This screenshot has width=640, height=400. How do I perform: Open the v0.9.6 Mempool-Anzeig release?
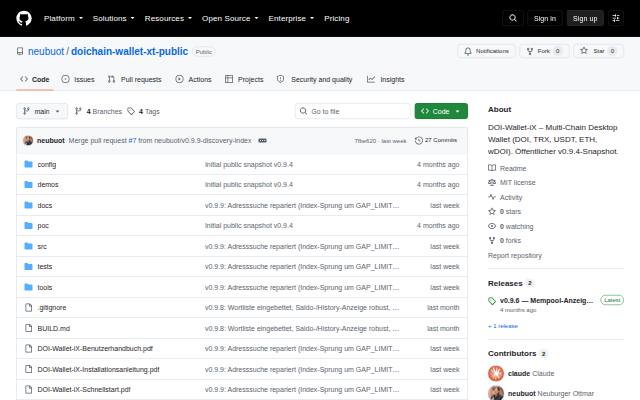point(546,300)
